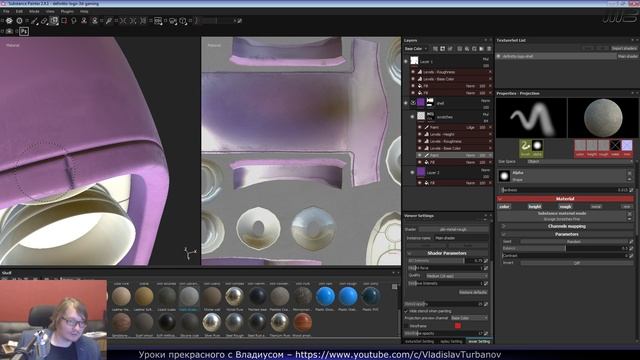
Task: Toggle the Invert Off switch
Action: click(x=576, y=263)
